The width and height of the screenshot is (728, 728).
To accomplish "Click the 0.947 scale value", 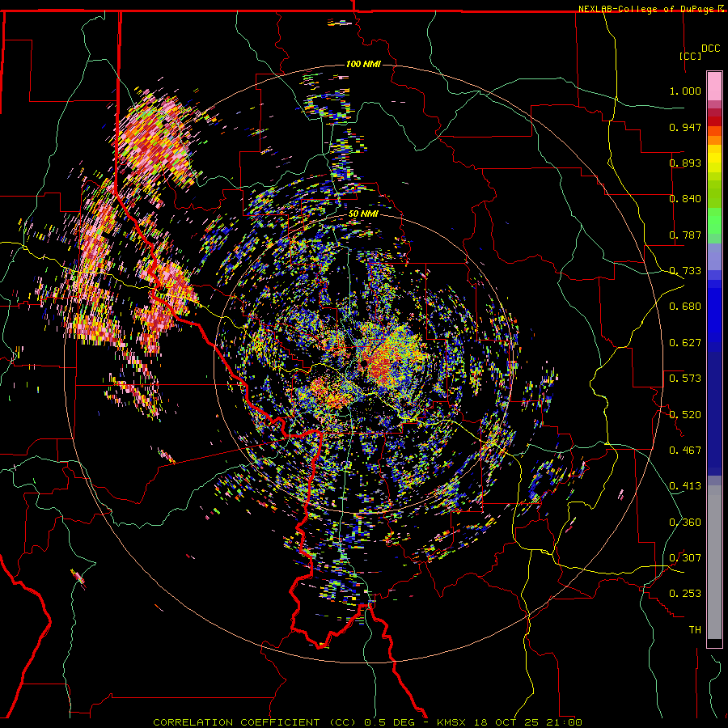I will [x=685, y=127].
